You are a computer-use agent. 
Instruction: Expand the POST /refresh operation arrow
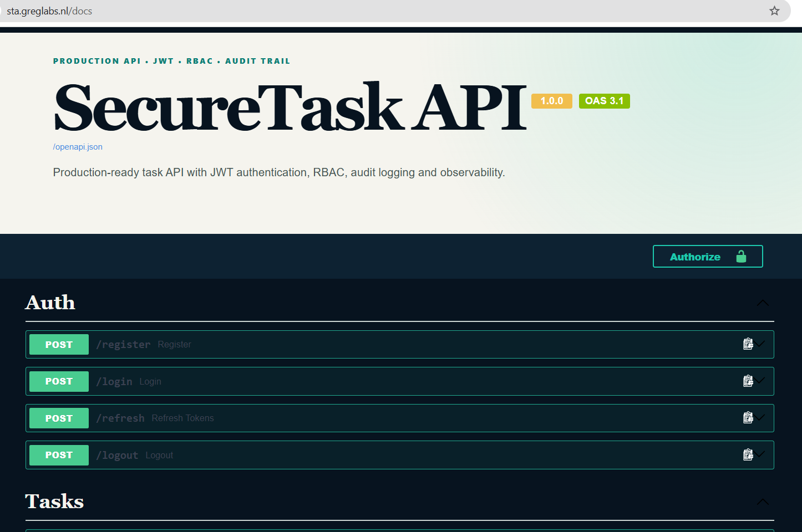tap(759, 417)
